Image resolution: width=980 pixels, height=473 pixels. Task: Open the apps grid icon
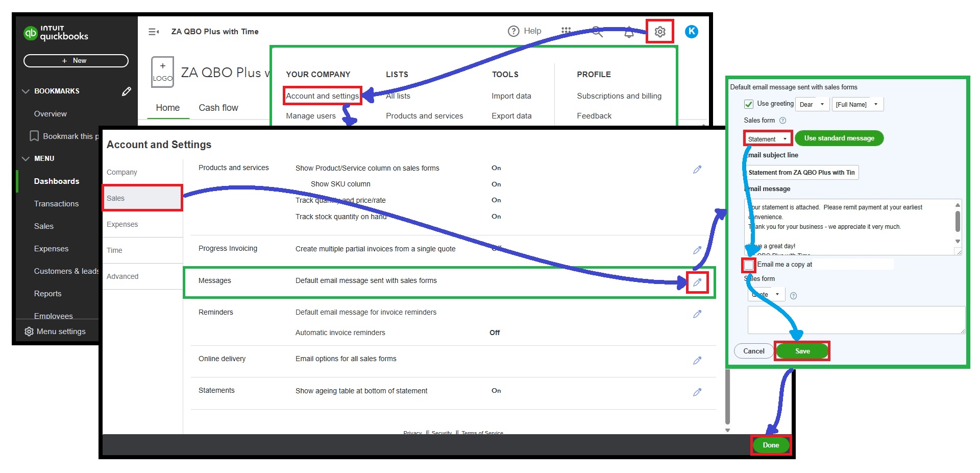pyautogui.click(x=566, y=31)
